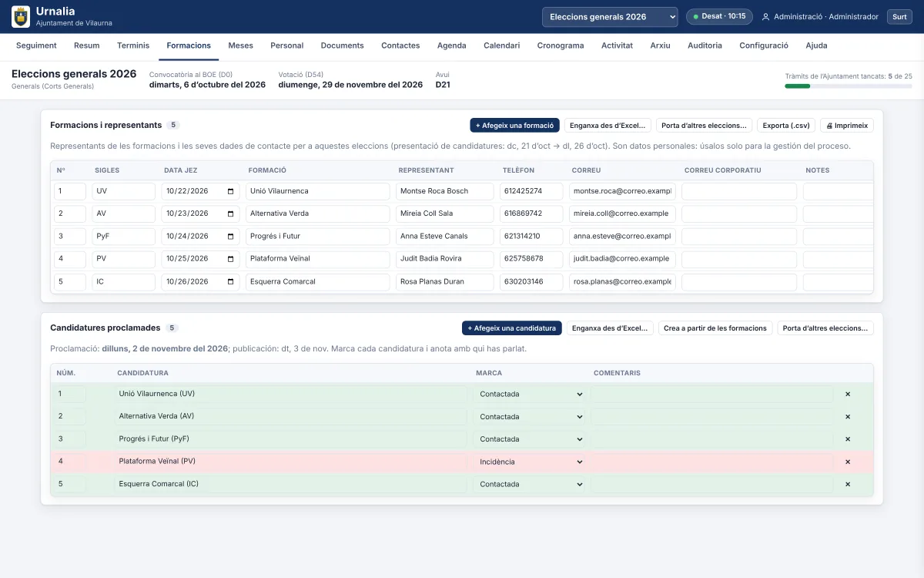Delete the Esquerra Comarcal (IC) candidatura row
Viewport: 924px width, 578px height.
click(848, 485)
